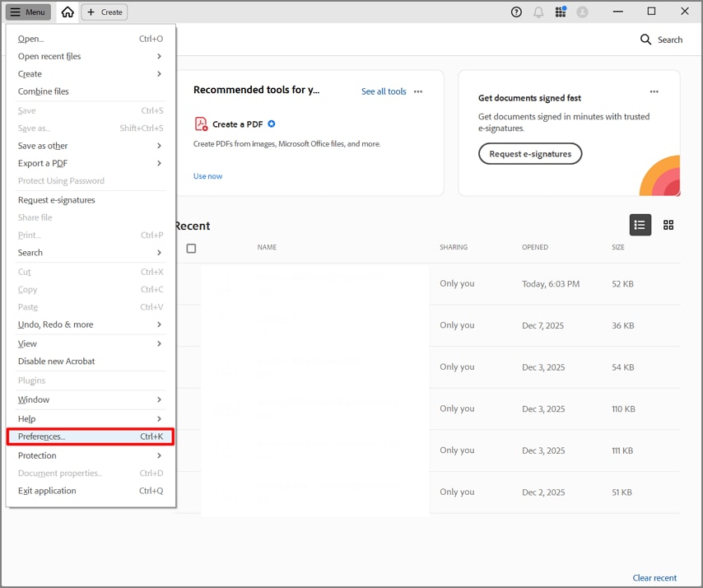Click Use now link
Screen dimensions: 703x588
[x=207, y=175]
